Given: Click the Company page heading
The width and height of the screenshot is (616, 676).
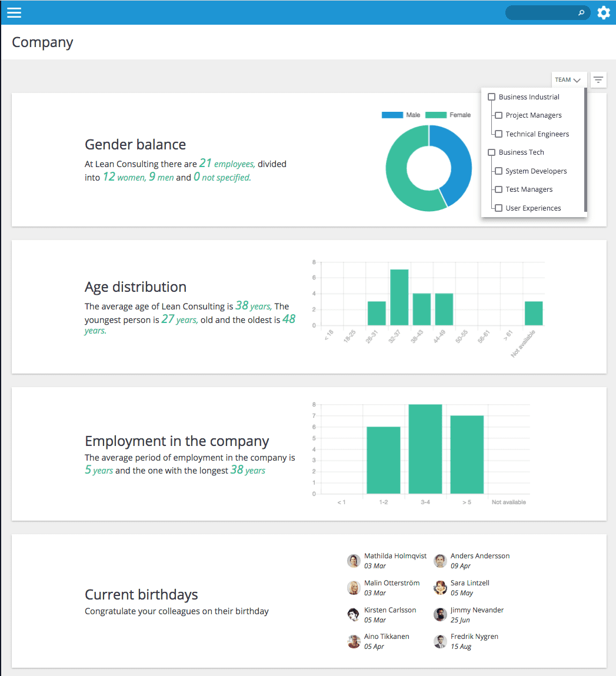Looking at the screenshot, I should coord(42,42).
